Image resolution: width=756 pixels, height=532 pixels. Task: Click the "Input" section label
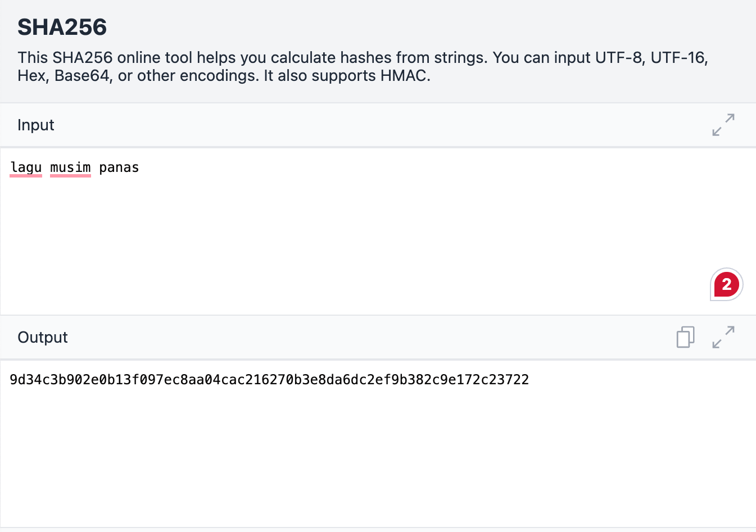click(35, 125)
